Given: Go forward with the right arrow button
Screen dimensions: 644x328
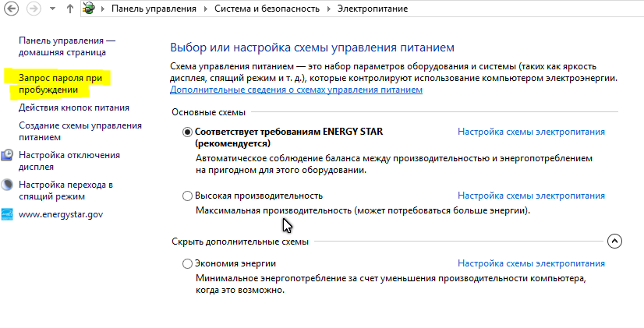Looking at the screenshot, I should pos(34,9).
